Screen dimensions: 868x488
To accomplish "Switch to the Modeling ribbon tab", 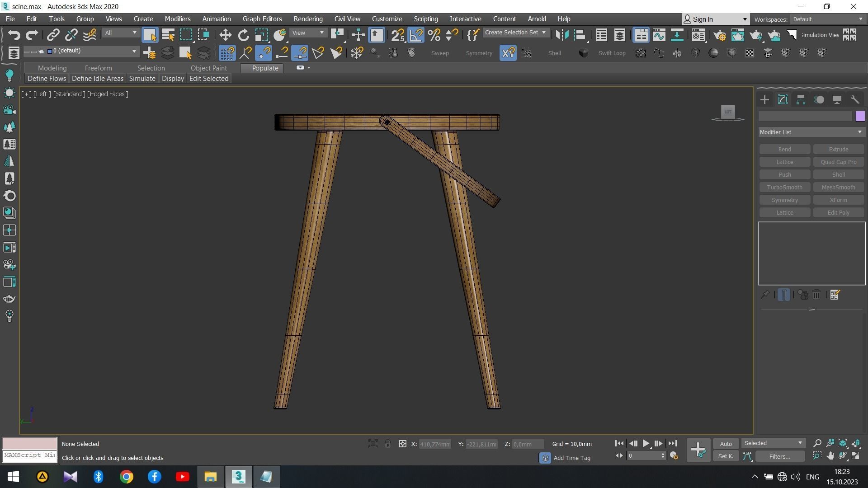I will [52, 68].
